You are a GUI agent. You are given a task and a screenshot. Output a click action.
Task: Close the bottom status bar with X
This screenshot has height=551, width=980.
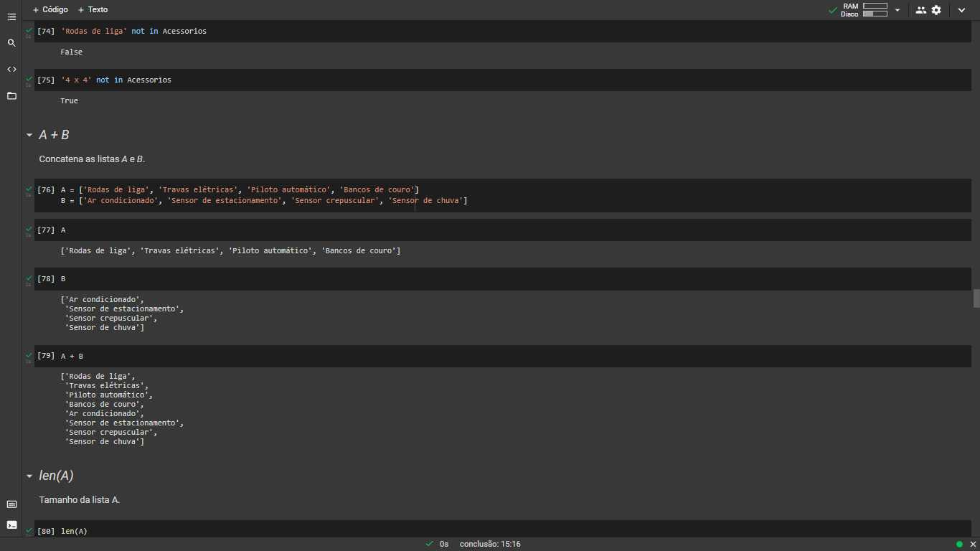tap(973, 545)
